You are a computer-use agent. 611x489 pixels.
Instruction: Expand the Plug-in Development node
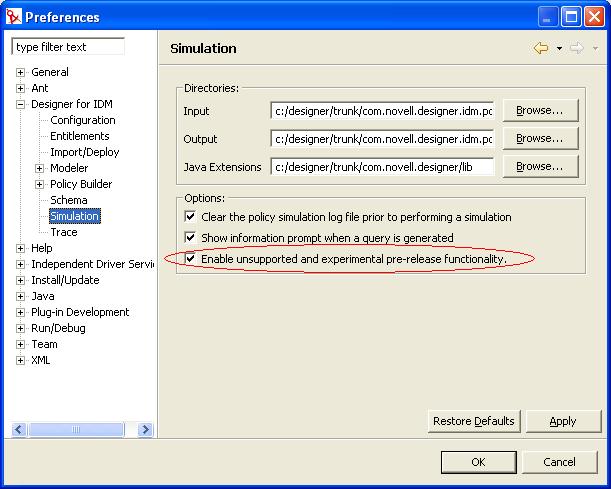click(x=20, y=312)
